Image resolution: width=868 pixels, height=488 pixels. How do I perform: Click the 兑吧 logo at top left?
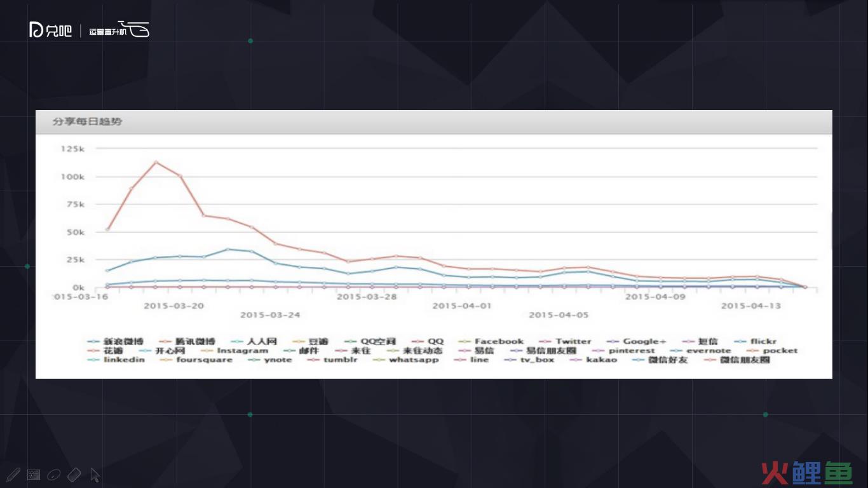51,30
